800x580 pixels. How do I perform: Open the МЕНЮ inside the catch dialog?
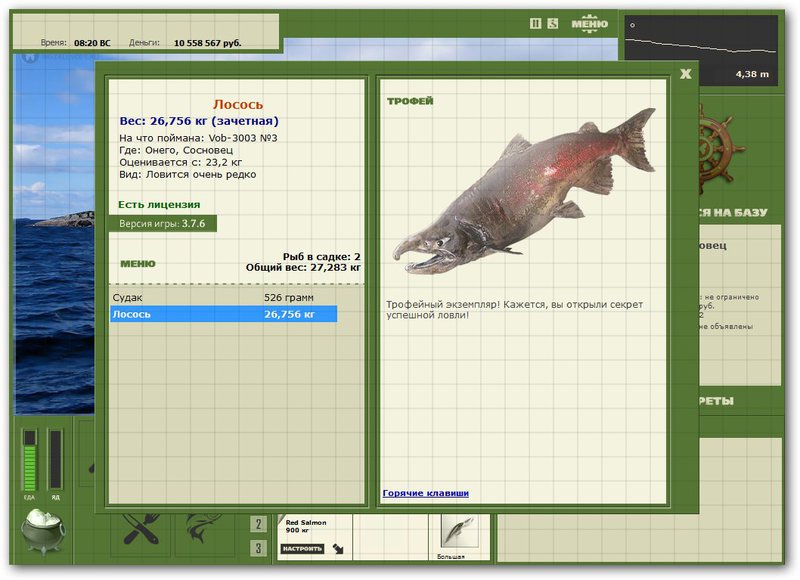pos(138,264)
